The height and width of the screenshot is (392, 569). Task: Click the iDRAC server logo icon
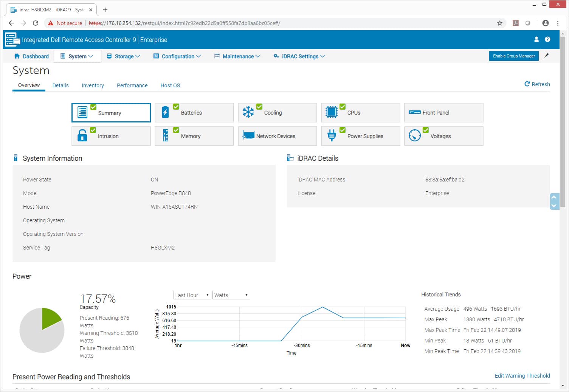click(12, 39)
